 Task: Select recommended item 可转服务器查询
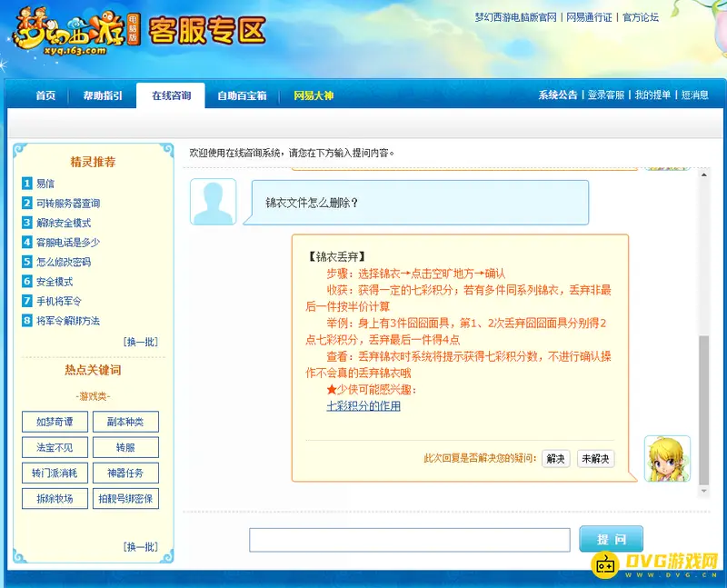[x=68, y=203]
